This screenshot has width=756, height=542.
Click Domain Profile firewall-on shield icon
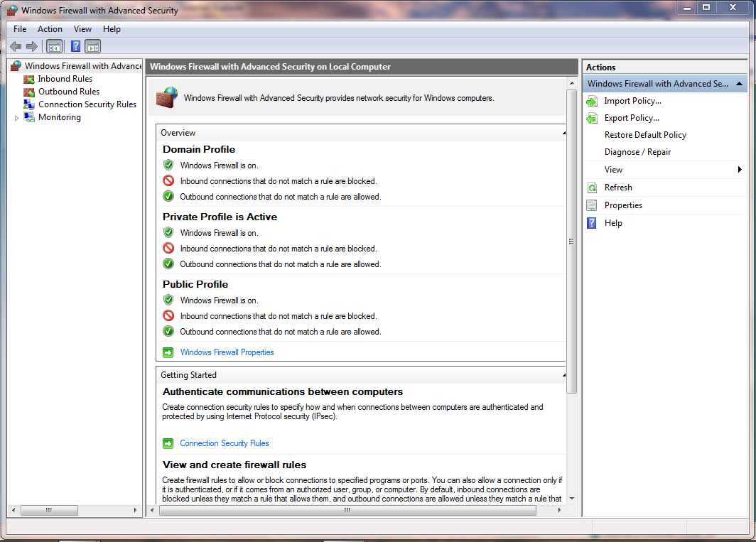168,165
